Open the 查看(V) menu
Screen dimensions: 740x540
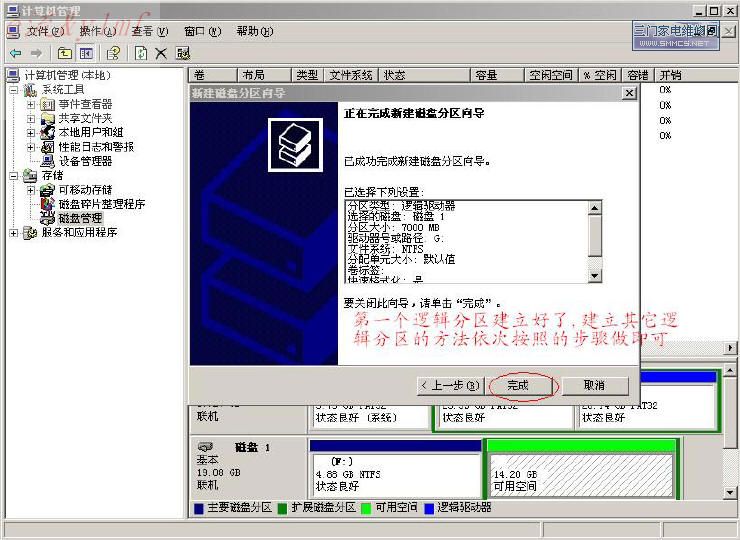point(150,31)
